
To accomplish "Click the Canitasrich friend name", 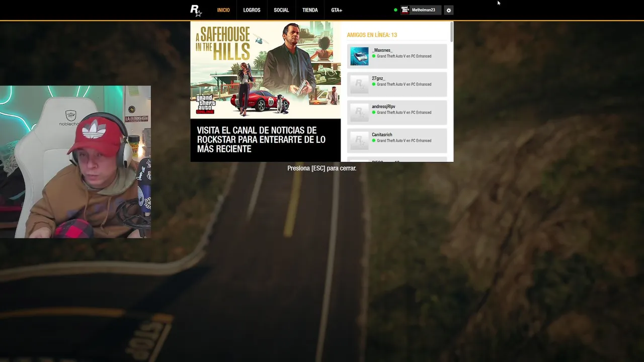I will point(382,135).
